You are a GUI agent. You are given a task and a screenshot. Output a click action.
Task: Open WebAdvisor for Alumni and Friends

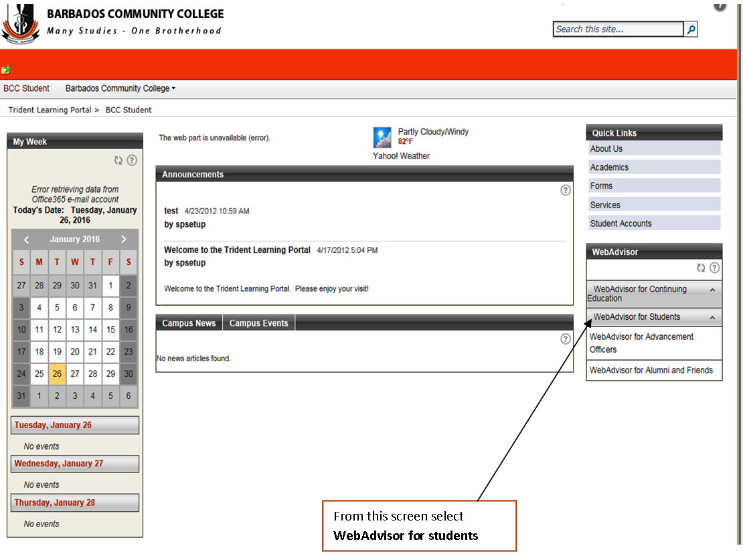click(x=651, y=370)
